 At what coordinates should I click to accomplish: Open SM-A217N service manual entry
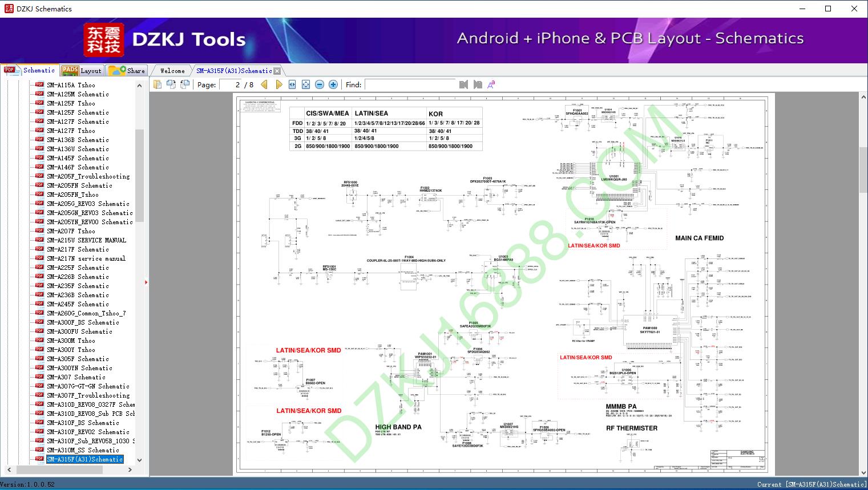86,258
